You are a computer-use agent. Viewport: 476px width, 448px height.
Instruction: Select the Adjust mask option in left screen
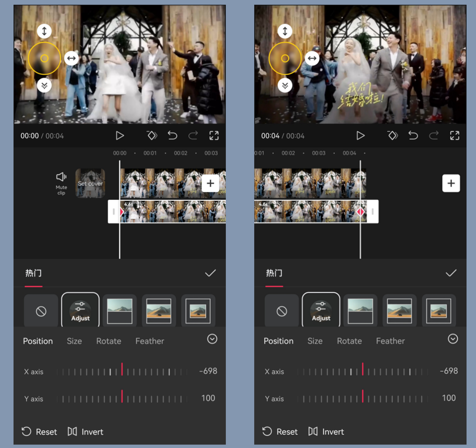[x=80, y=310]
